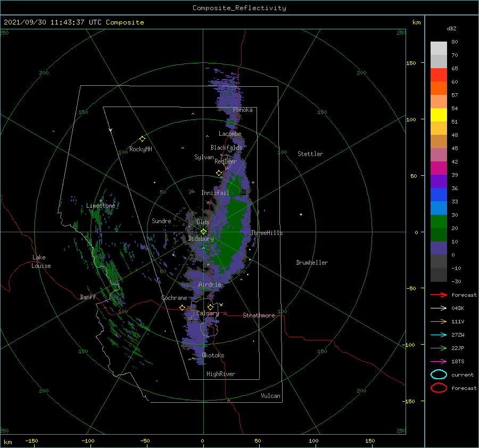The image size is (479, 448).
Task: Click the magenta 18TS arrow legend icon
Action: tap(439, 362)
